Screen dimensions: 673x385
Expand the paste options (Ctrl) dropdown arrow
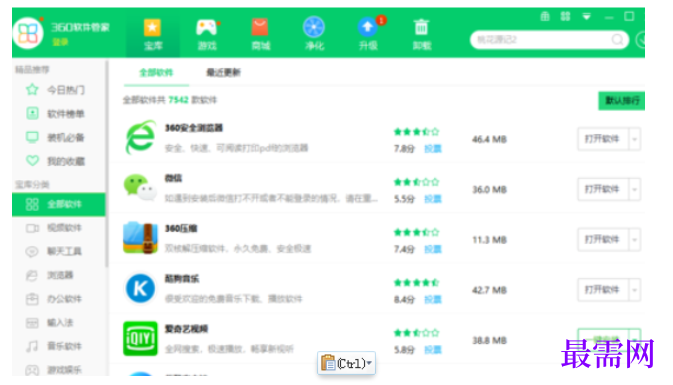[x=369, y=363]
